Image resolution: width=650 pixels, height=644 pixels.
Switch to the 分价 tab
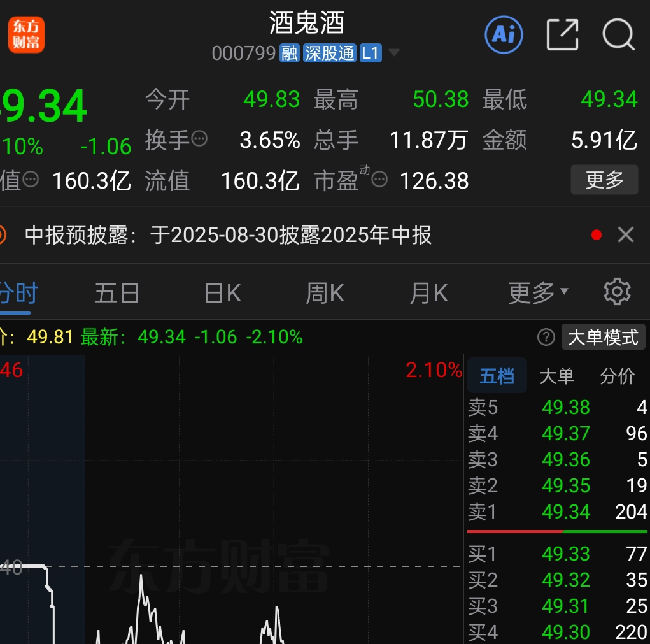(618, 376)
